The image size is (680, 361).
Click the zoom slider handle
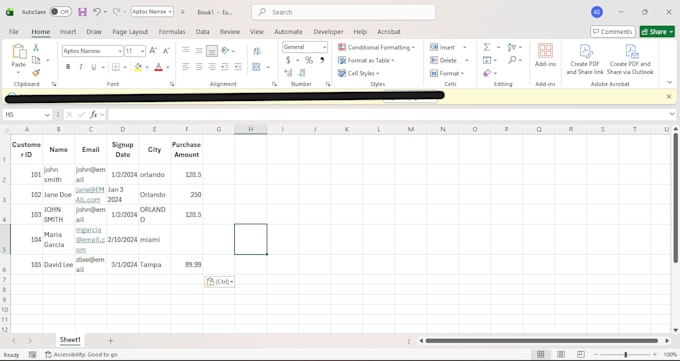pos(625,354)
